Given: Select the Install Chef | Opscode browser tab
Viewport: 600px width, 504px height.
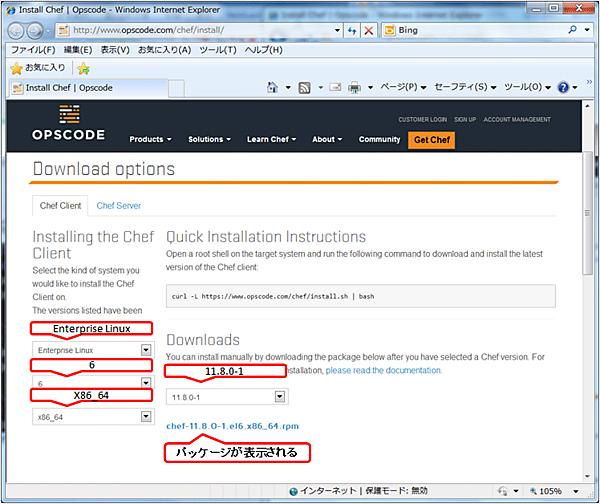Looking at the screenshot, I should [x=89, y=88].
